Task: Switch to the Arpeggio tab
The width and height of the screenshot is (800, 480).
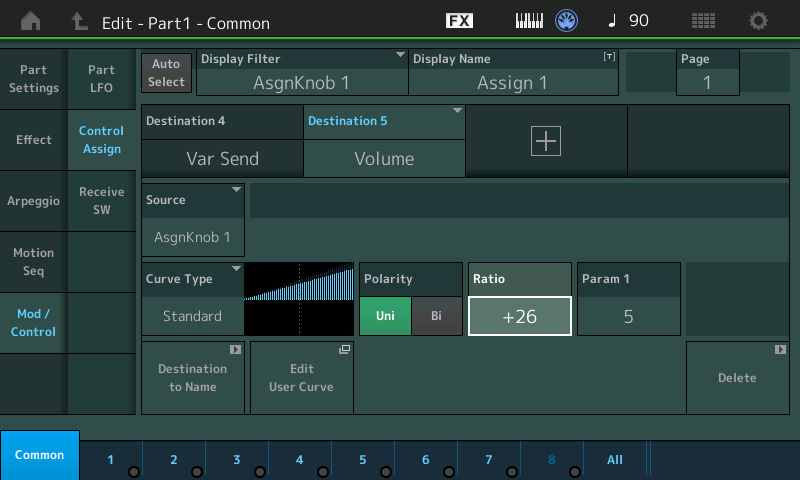Action: tap(34, 201)
